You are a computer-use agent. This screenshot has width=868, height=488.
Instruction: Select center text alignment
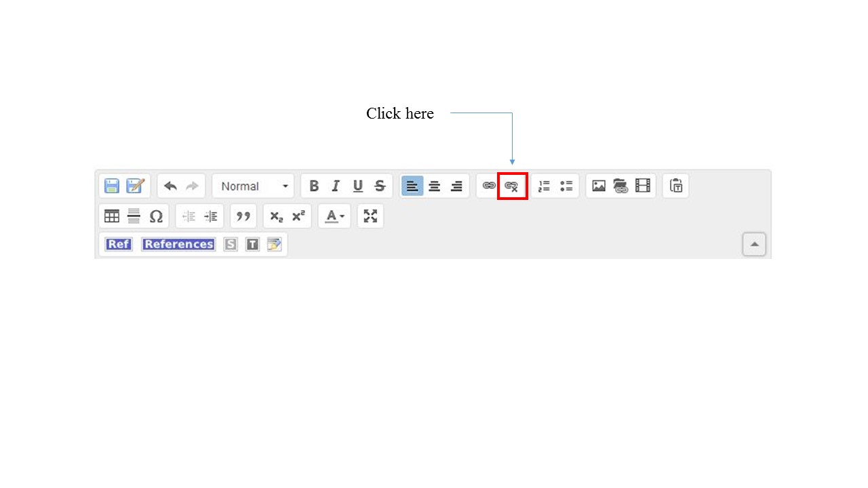coord(435,186)
